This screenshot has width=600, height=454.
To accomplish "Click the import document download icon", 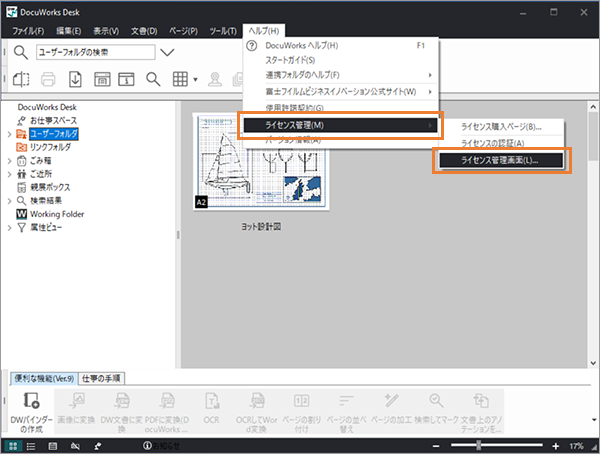I will (75, 80).
